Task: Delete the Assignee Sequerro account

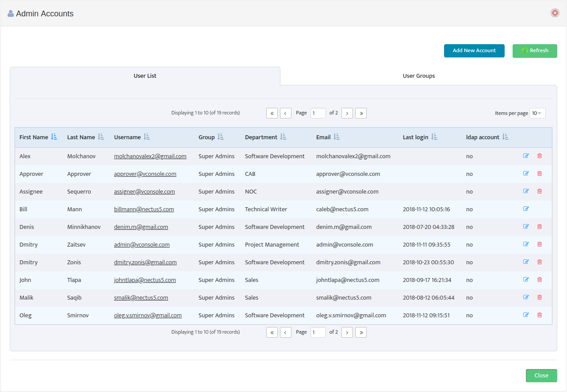Action: [x=539, y=191]
